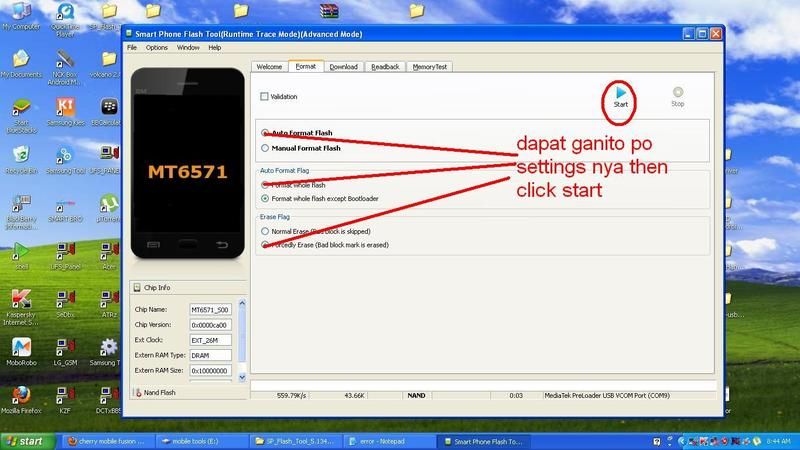
Task: Open the WinRAR archive icon on desktop
Action: (329, 11)
